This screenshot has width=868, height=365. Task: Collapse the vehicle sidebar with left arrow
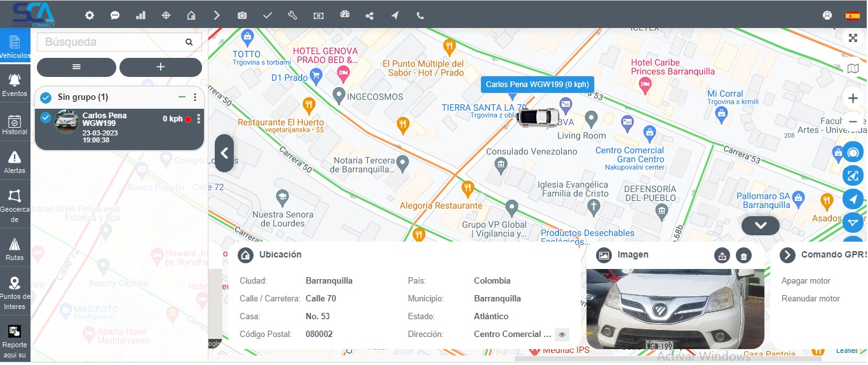224,153
